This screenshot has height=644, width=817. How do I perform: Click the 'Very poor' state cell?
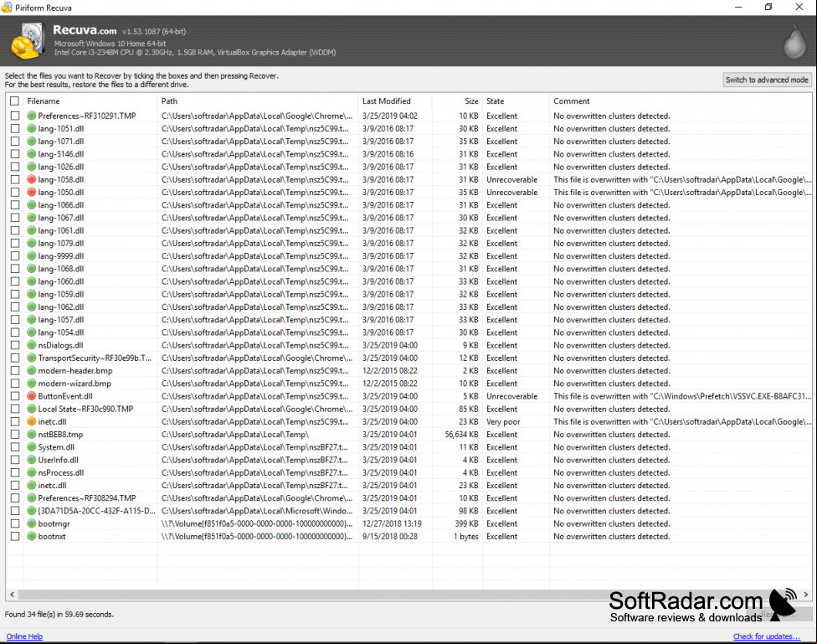point(503,421)
